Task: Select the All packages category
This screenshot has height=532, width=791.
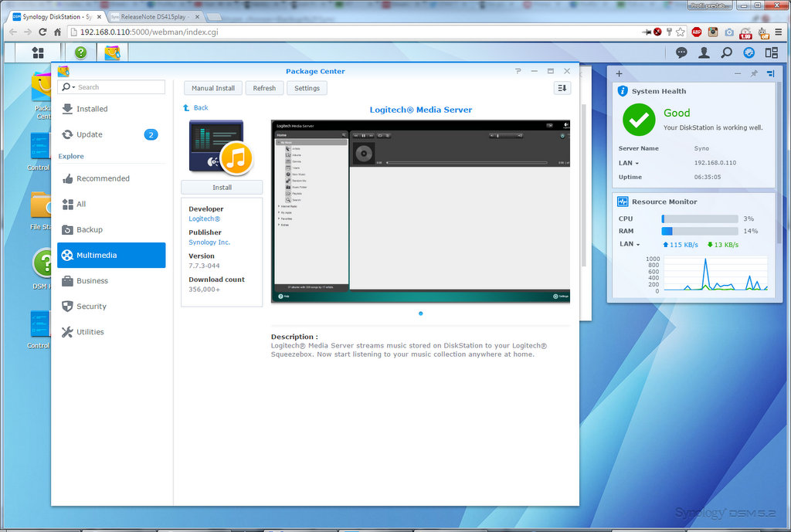Action: pyautogui.click(x=111, y=204)
